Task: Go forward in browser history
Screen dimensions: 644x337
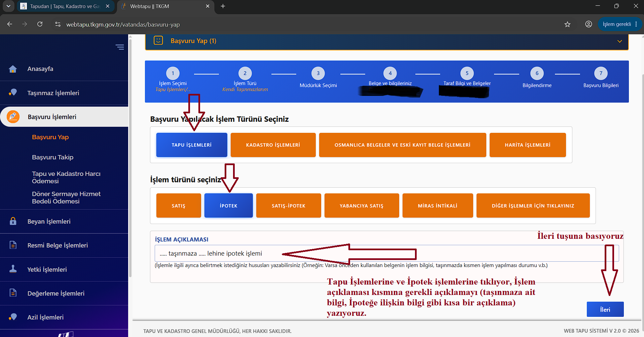Action: click(25, 24)
